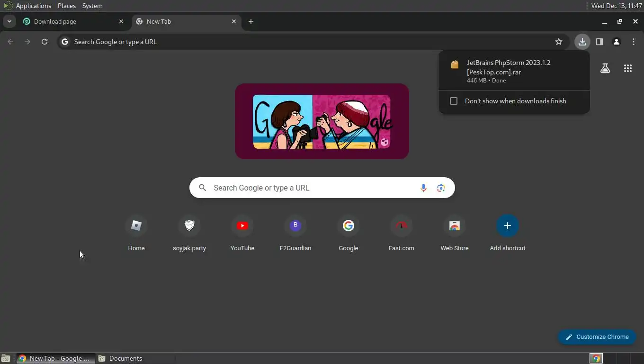The height and width of the screenshot is (364, 644).
Task: Click the Customize Chrome button
Action: (x=597, y=337)
